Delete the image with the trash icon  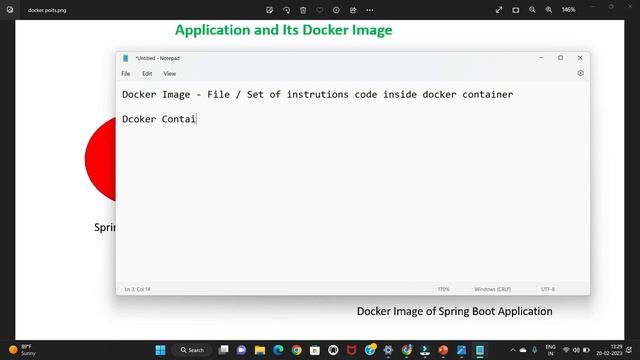pyautogui.click(x=303, y=10)
